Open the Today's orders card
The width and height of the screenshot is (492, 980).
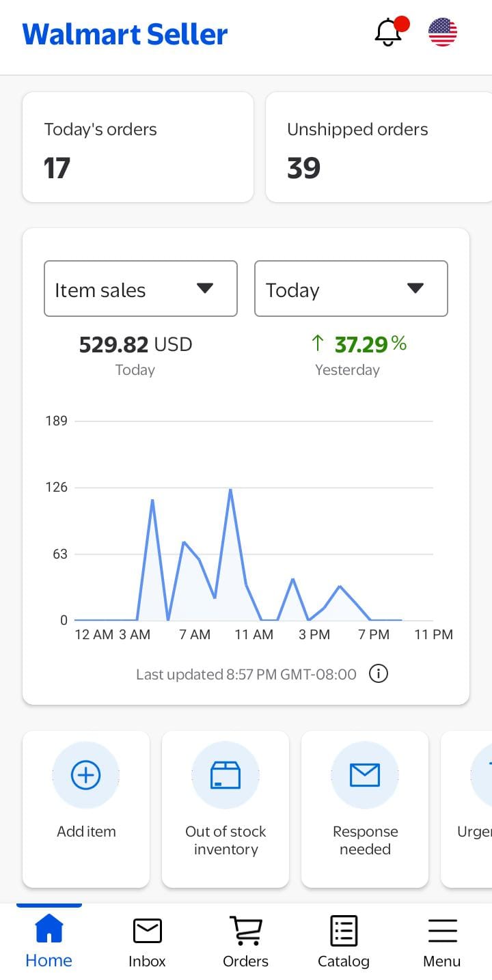click(x=138, y=148)
